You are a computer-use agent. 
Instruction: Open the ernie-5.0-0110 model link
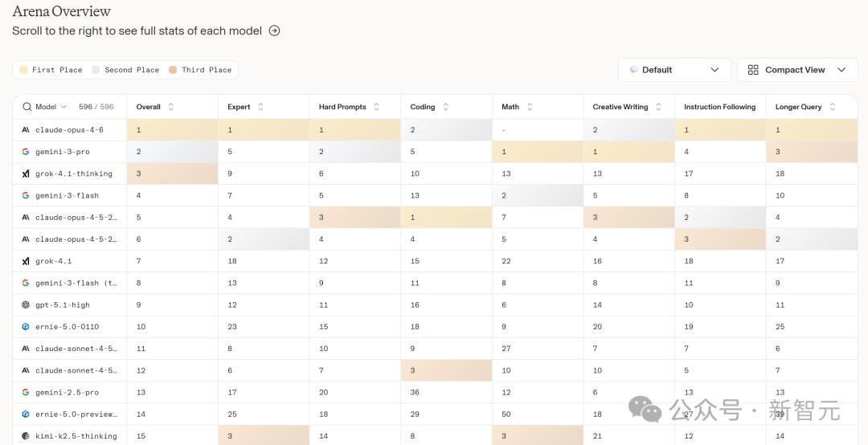coord(67,327)
